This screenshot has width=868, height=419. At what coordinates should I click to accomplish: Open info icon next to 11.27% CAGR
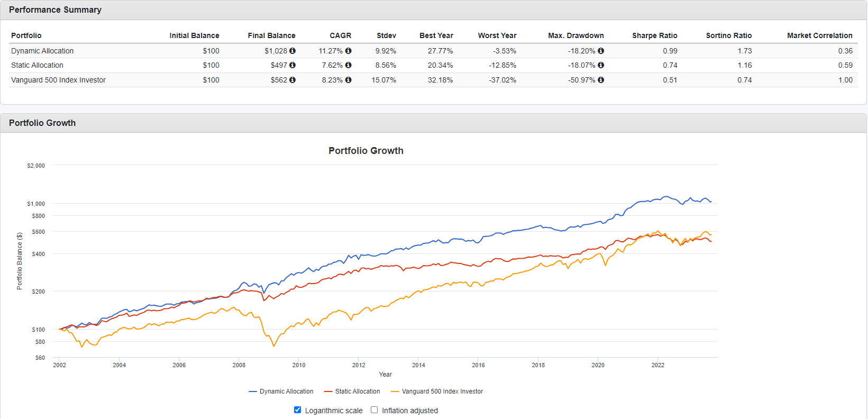coord(348,51)
